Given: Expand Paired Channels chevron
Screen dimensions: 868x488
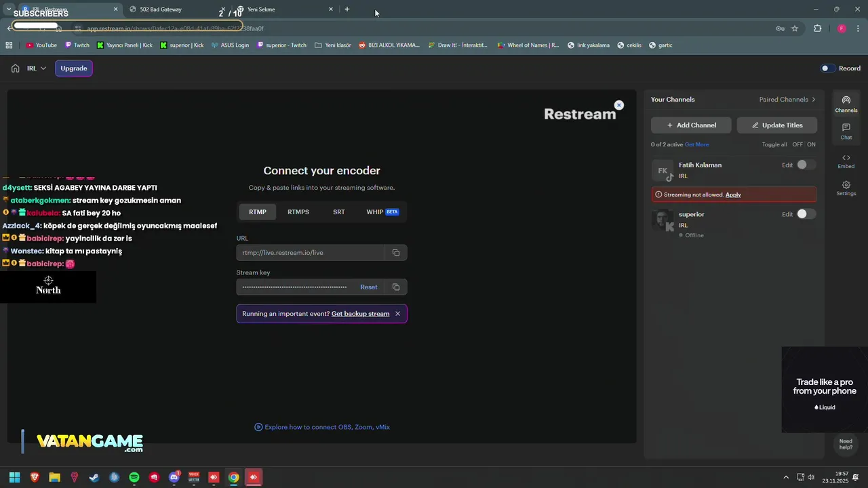Looking at the screenshot, I should click(x=814, y=100).
